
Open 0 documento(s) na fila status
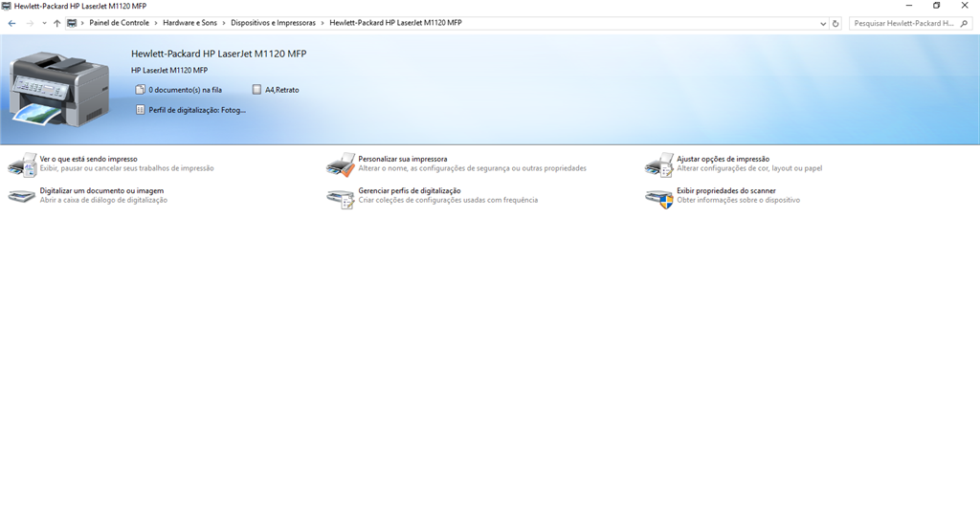185,90
